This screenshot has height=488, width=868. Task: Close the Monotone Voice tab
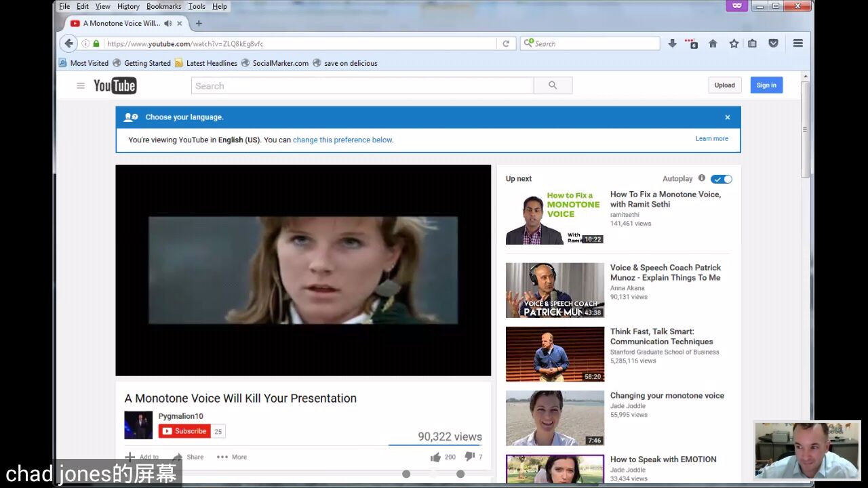tap(180, 23)
